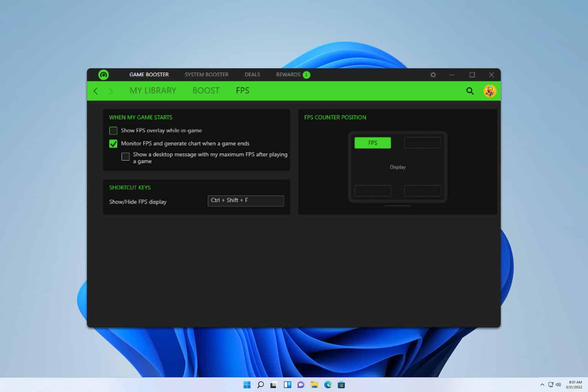Viewport: 588px width, 392px height.
Task: Enable desktop message with maximum FPS
Action: [x=125, y=157]
